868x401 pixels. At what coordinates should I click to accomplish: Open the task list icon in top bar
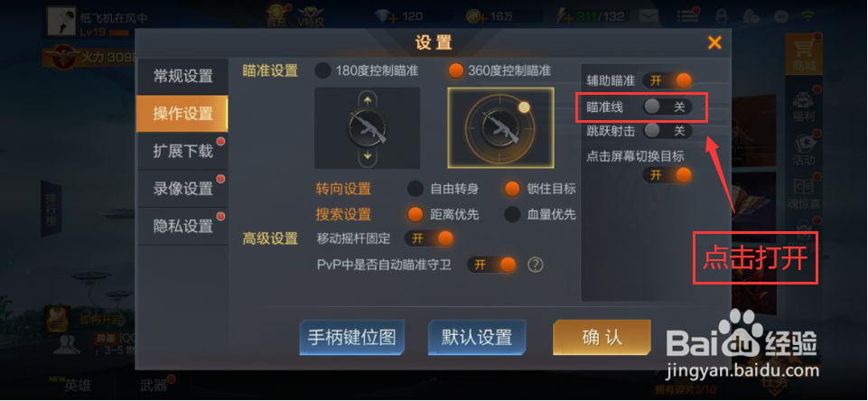[687, 16]
